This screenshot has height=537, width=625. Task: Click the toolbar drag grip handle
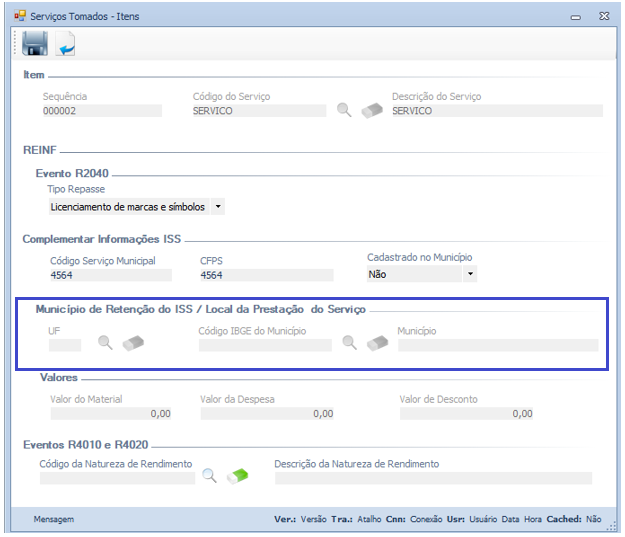tap(15, 43)
